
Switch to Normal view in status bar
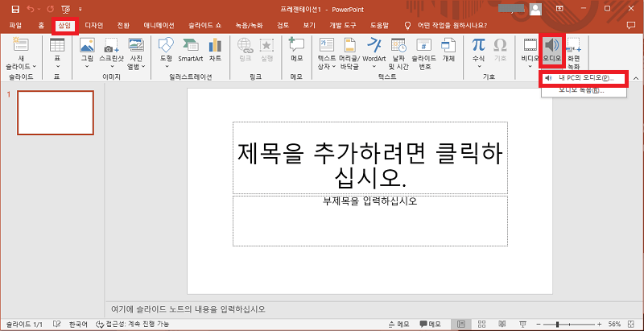461,324
